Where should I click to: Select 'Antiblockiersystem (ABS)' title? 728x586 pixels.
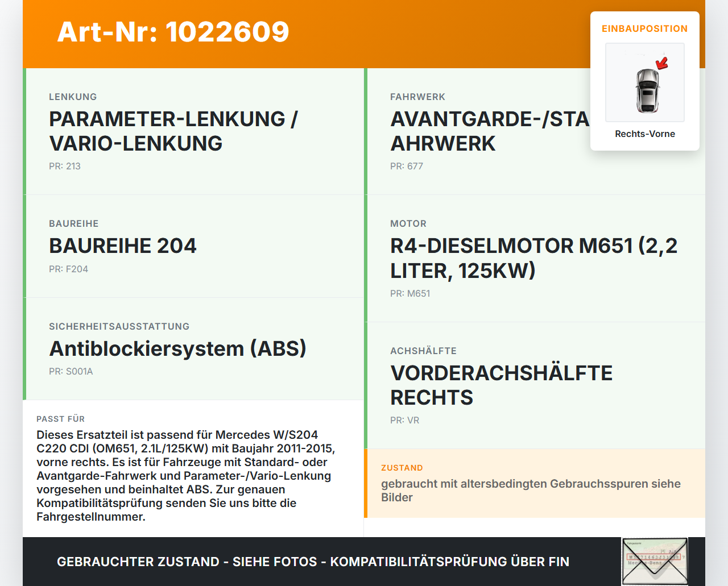tap(178, 348)
